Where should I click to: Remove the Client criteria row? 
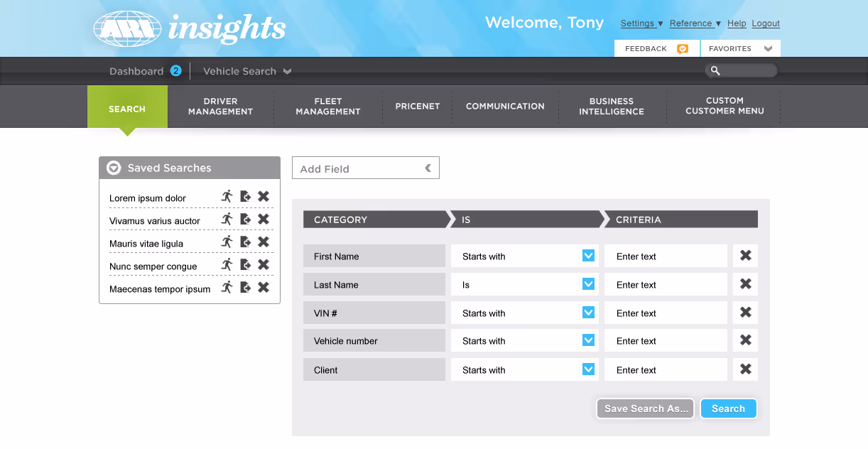pyautogui.click(x=745, y=369)
